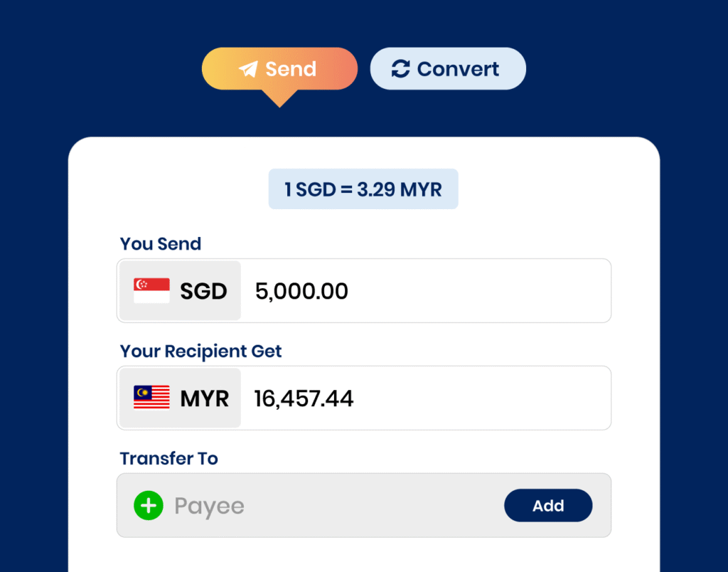Open the MYR currency selector

pos(180,398)
